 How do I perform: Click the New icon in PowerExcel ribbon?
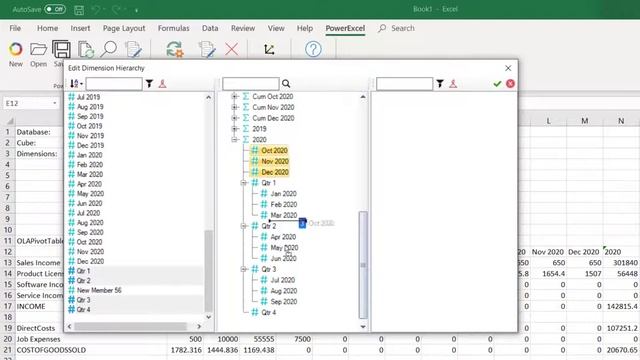[x=16, y=49]
